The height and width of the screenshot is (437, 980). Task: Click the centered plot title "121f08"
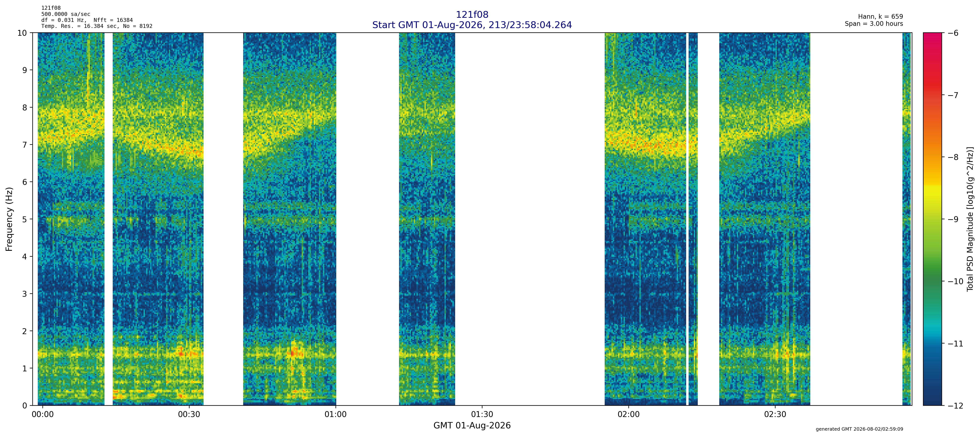472,15
